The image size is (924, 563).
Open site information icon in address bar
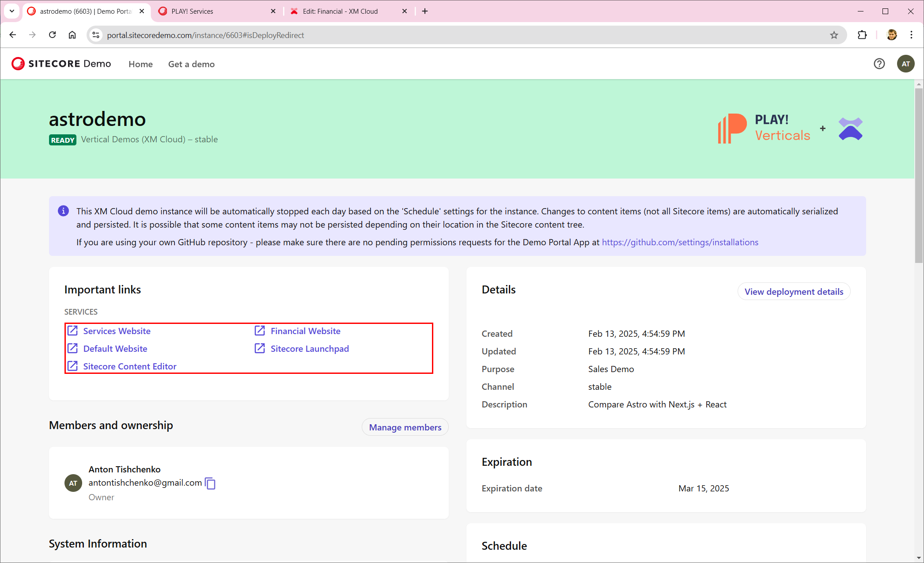(96, 35)
